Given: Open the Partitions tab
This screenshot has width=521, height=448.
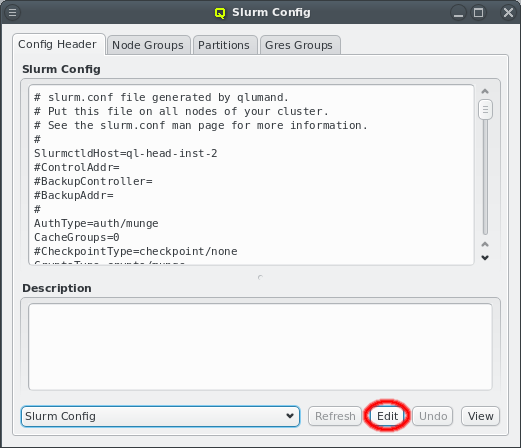Looking at the screenshot, I should coord(224,45).
